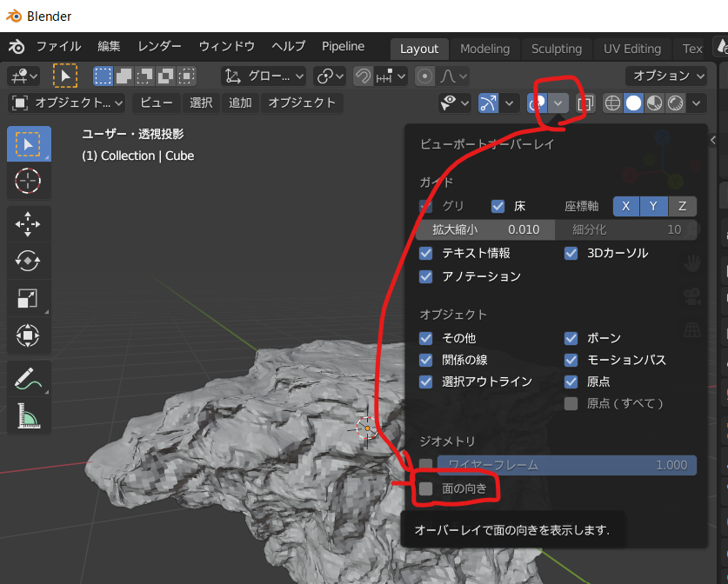Open shading options dropdown arrow

(697, 103)
